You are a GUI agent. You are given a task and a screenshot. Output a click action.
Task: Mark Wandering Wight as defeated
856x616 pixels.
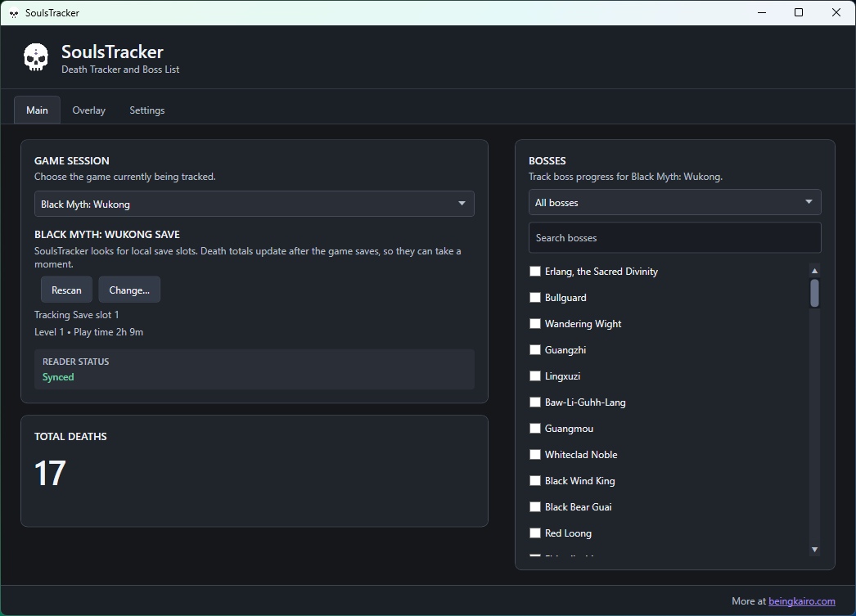pos(535,324)
